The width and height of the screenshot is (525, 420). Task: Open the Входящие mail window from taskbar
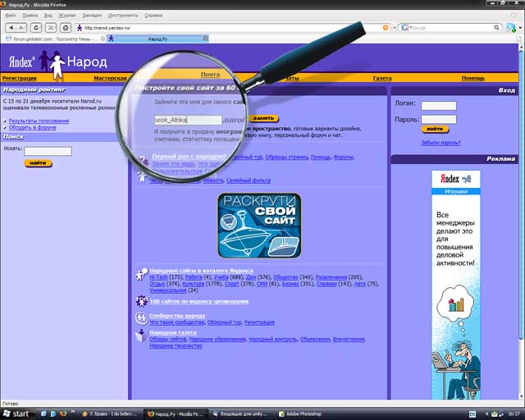[240, 414]
